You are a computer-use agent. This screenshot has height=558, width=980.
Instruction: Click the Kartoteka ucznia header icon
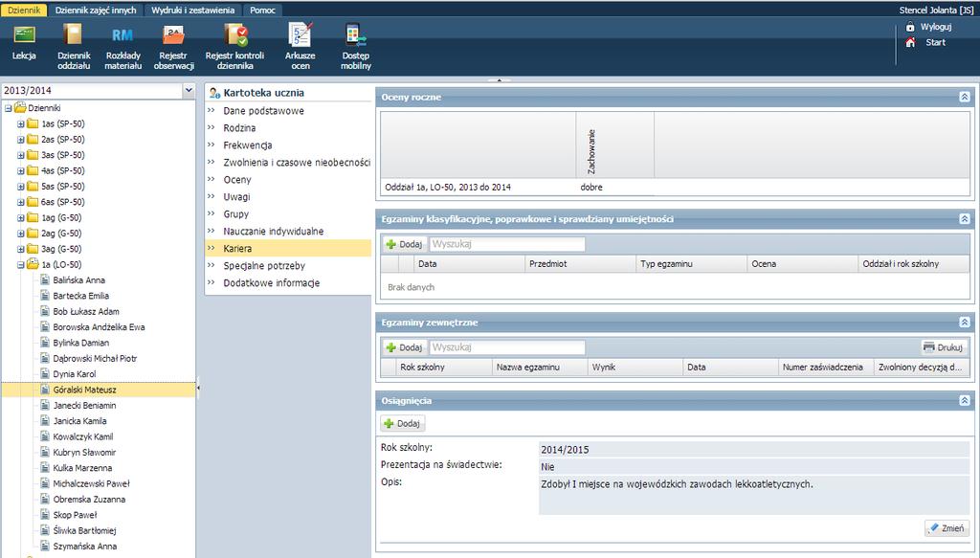click(214, 93)
